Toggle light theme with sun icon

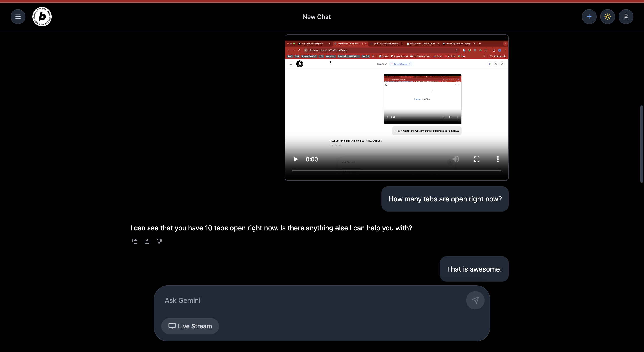point(607,17)
